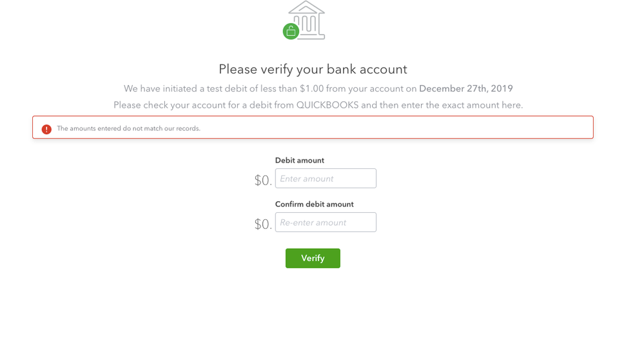The height and width of the screenshot is (345, 644).
Task: Click the "Confirm debit amount" label
Action: 315,204
